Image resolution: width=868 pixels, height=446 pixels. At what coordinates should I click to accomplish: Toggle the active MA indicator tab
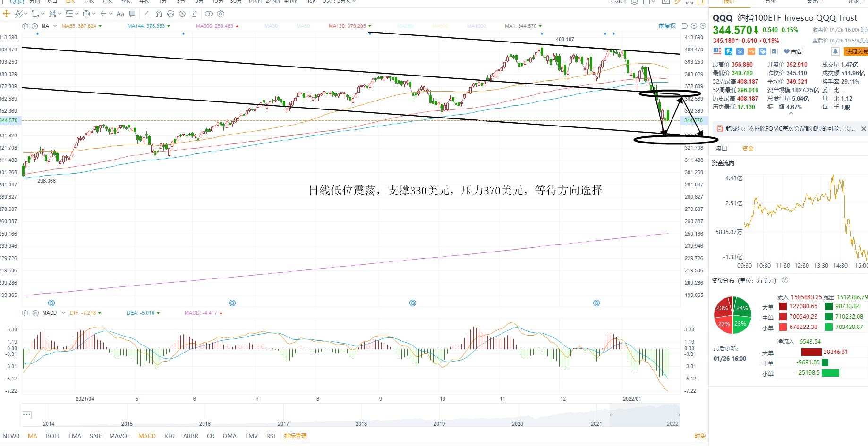(32, 436)
